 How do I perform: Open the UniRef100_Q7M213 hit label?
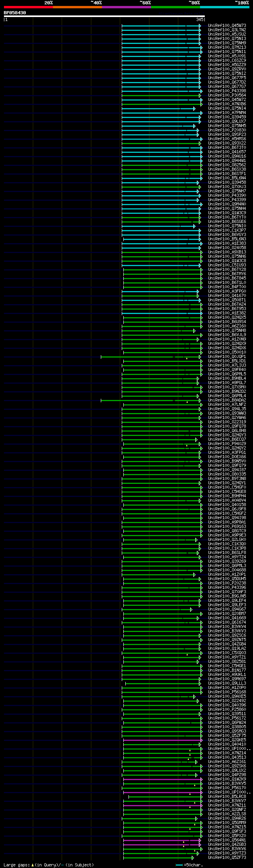click(227, 48)
